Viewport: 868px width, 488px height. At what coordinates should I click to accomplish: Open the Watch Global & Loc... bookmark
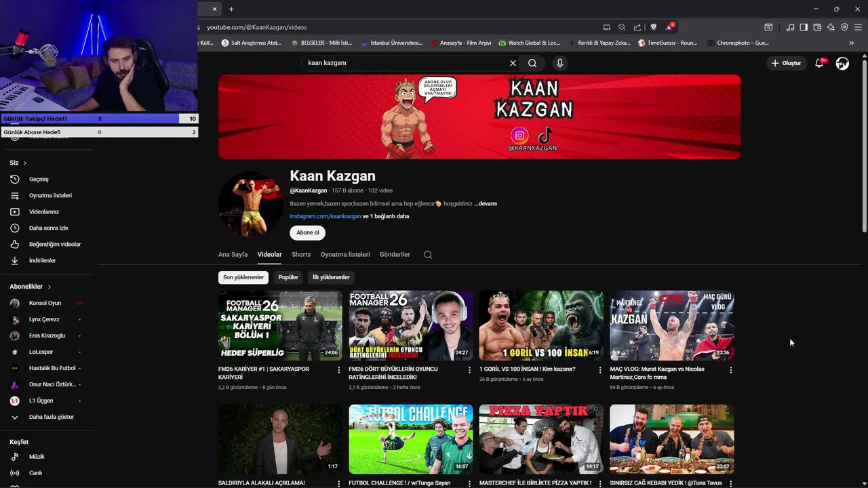click(x=529, y=43)
